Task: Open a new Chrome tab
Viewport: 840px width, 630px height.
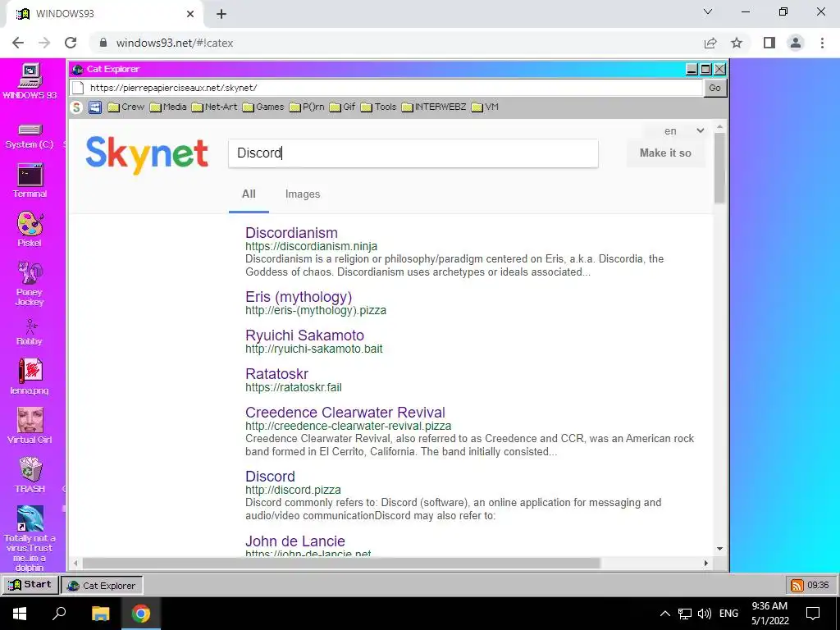Action: (x=221, y=15)
